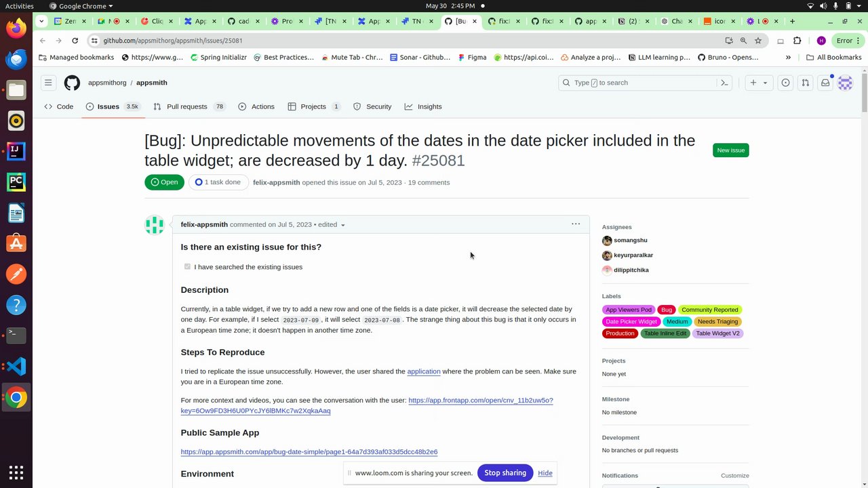This screenshot has width=868, height=488.
Task: Click Customize notifications link
Action: pyautogui.click(x=734, y=476)
